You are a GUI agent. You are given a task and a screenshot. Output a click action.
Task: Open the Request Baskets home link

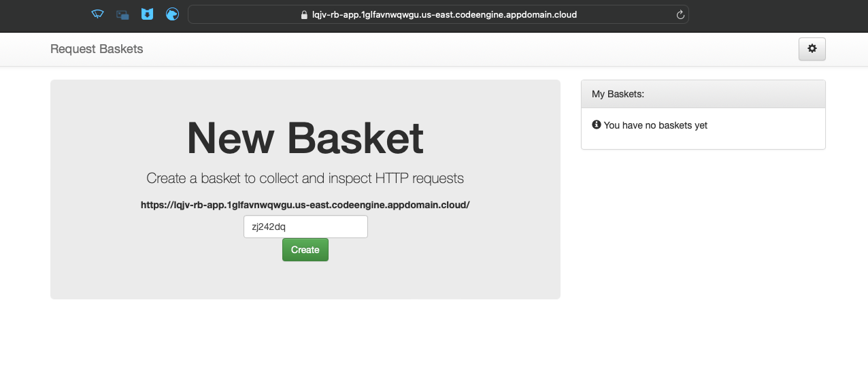97,49
